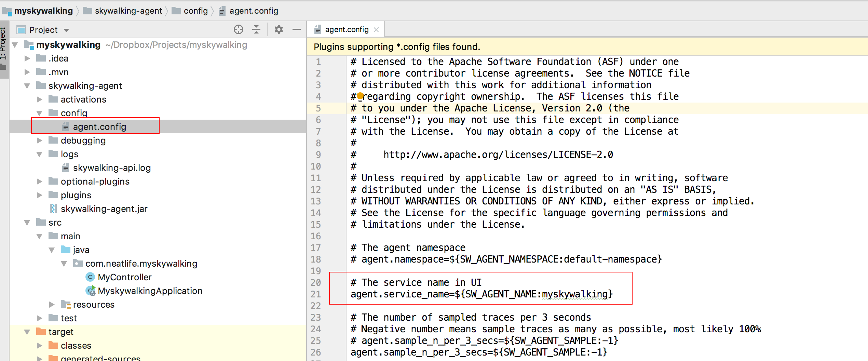Select the resources folder row

point(158,305)
